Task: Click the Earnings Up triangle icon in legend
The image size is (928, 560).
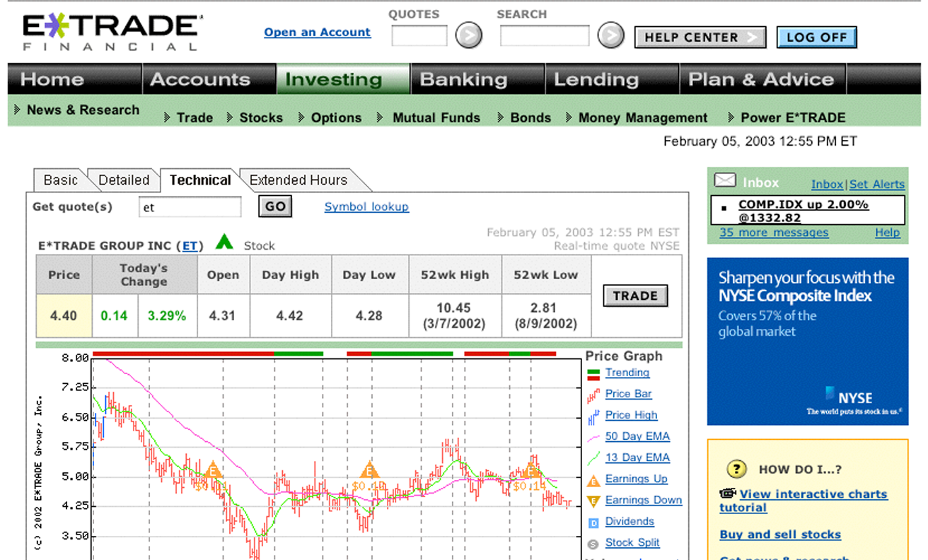Action: (593, 480)
